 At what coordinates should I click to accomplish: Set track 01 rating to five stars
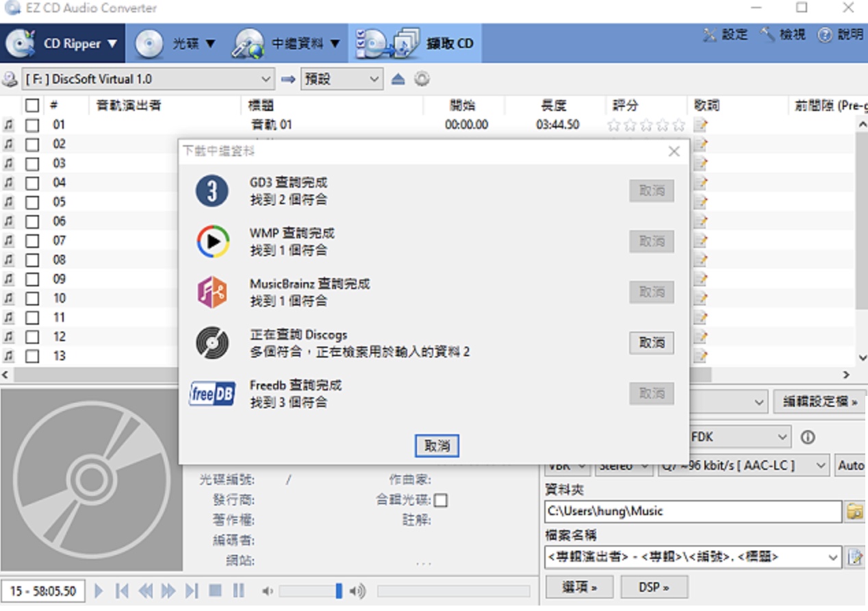[x=678, y=125]
